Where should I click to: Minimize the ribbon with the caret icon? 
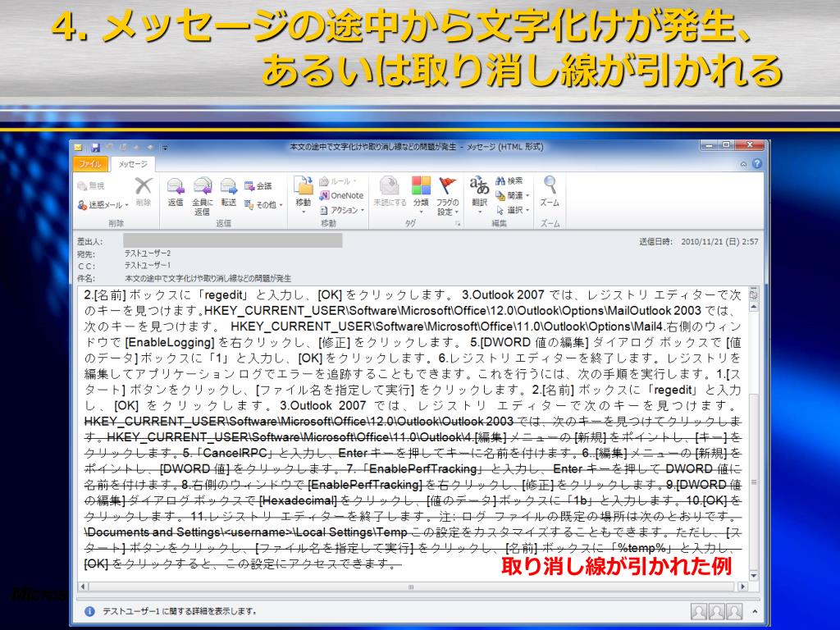[743, 164]
